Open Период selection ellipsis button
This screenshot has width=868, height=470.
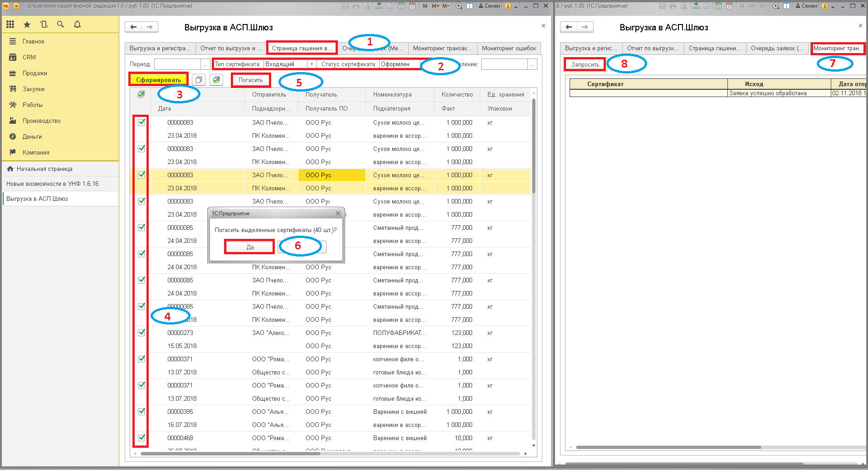(205, 64)
